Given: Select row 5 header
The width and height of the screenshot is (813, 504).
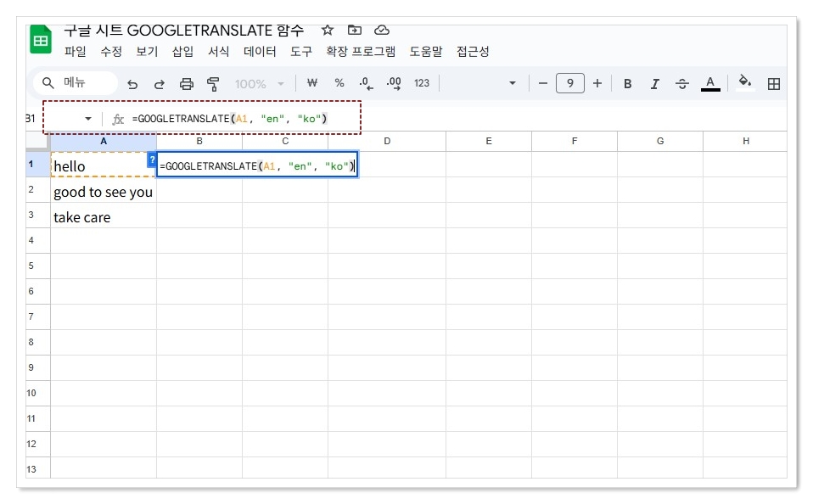Looking at the screenshot, I should 38,266.
